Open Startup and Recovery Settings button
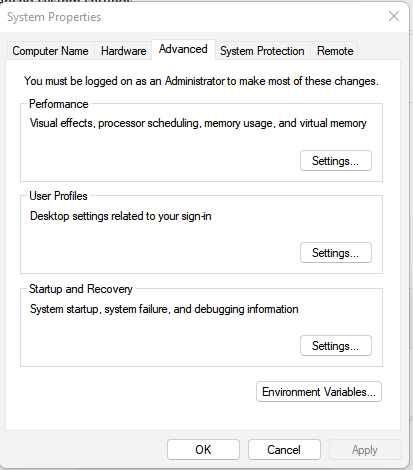Image resolution: width=413 pixels, height=470 pixels. tap(336, 346)
